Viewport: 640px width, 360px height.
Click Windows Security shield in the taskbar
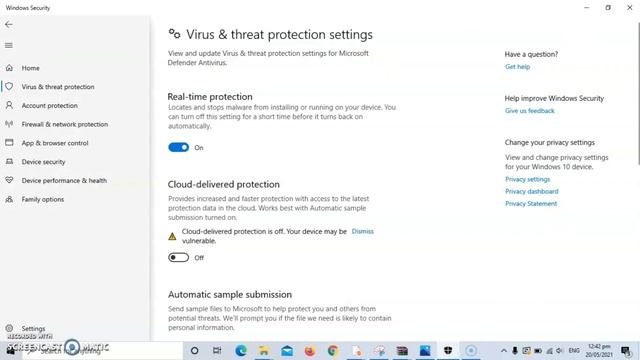click(448, 350)
